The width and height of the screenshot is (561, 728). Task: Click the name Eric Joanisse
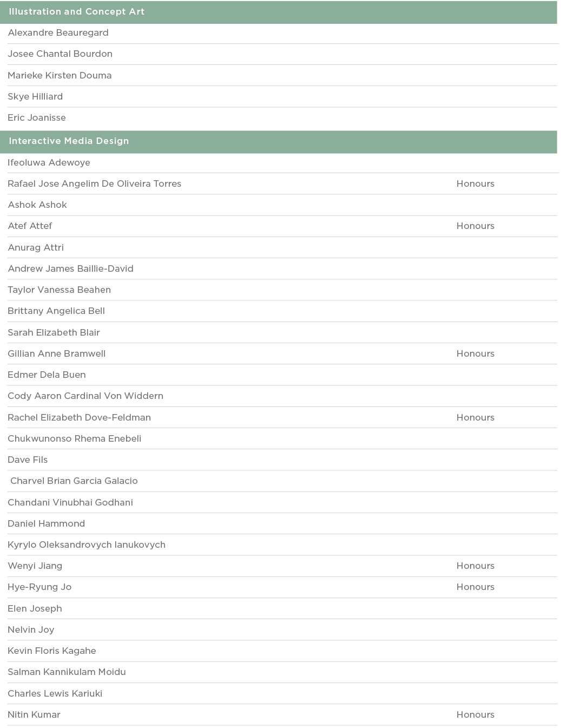[37, 118]
